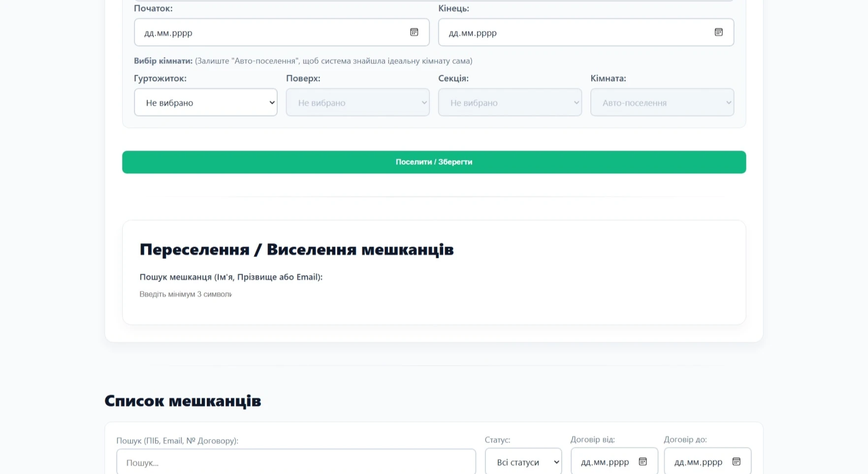
Task: Open calendar picker in Початок date field
Action: click(414, 32)
